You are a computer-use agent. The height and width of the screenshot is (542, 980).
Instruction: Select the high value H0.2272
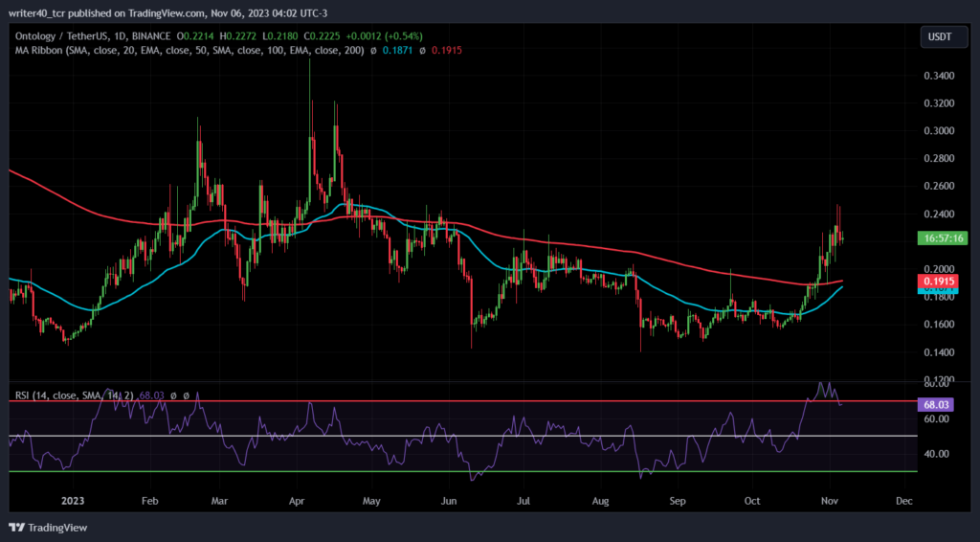(x=237, y=36)
